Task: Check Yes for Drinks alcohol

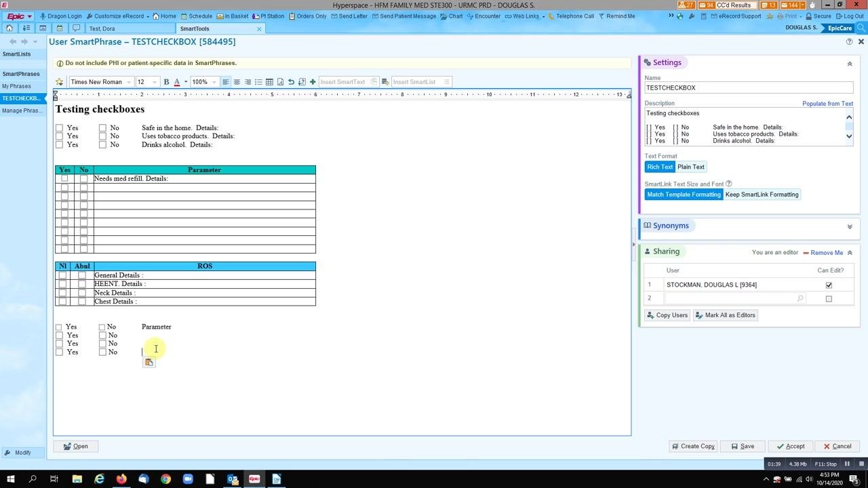Action: tap(59, 144)
